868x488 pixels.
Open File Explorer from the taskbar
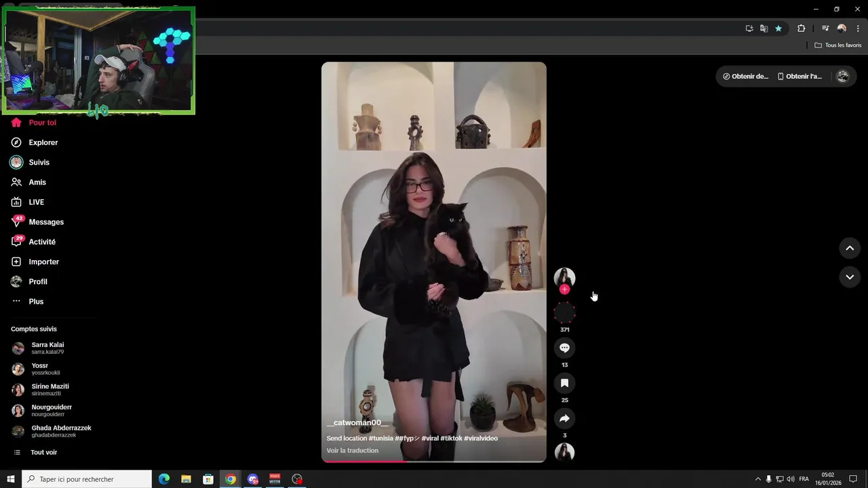(186, 479)
